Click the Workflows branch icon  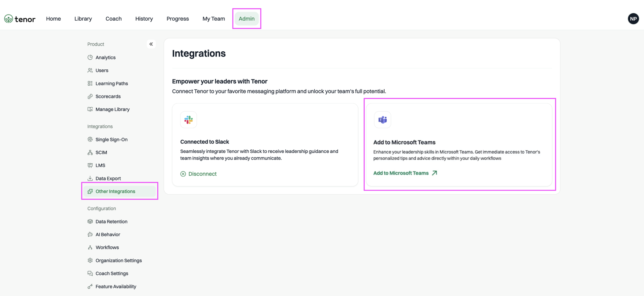pos(90,248)
